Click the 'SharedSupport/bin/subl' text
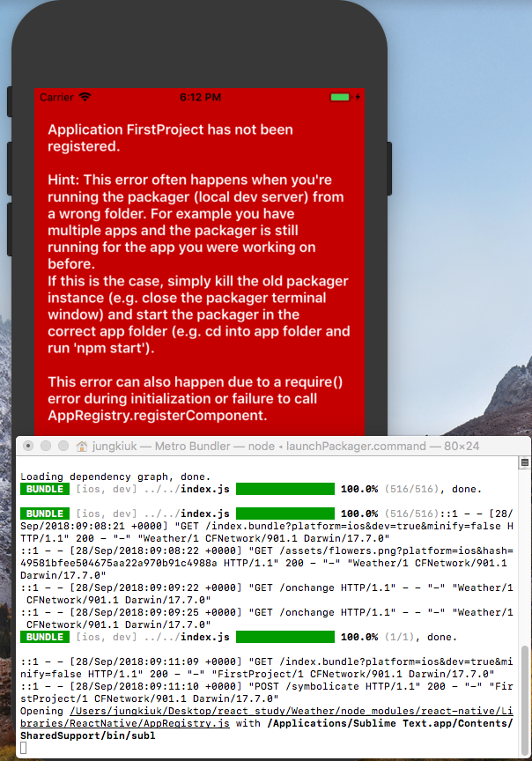Screen dimensions: 532x761 point(88,735)
